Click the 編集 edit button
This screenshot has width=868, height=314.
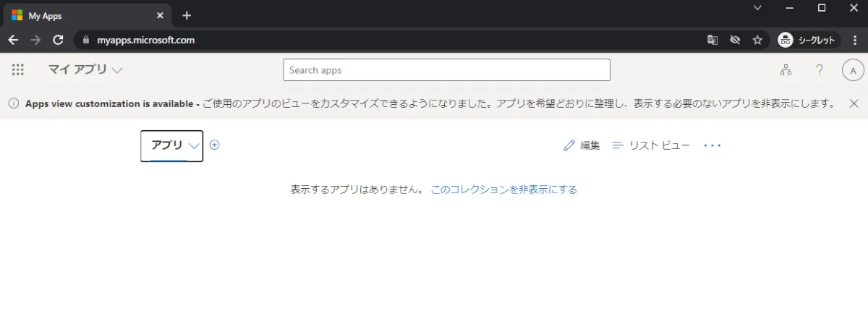click(582, 145)
